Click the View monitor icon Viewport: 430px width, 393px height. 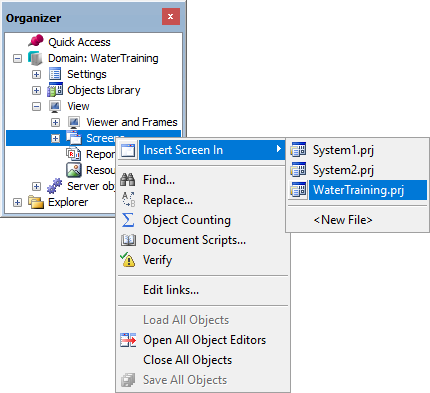[55, 106]
